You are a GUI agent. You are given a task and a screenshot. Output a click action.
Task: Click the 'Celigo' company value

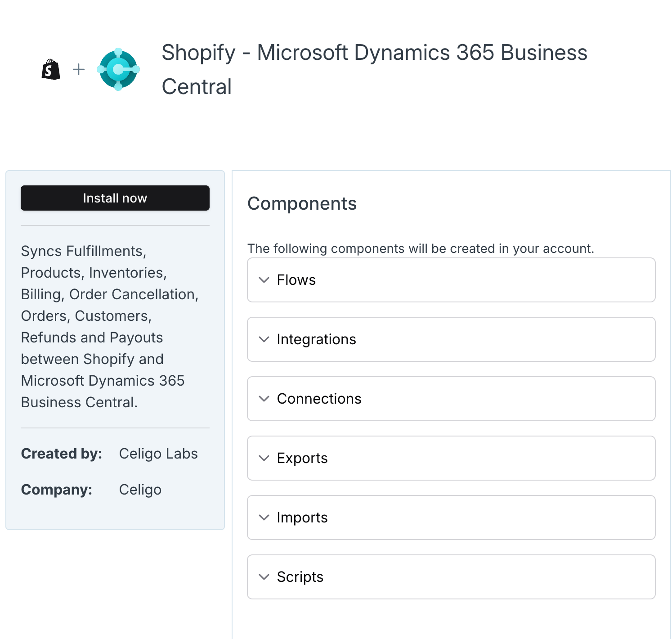140,490
